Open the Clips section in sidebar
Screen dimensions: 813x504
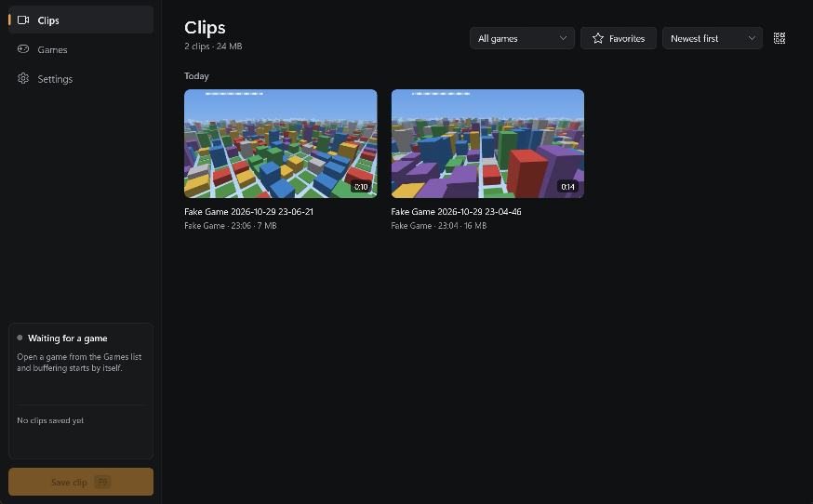pos(81,20)
